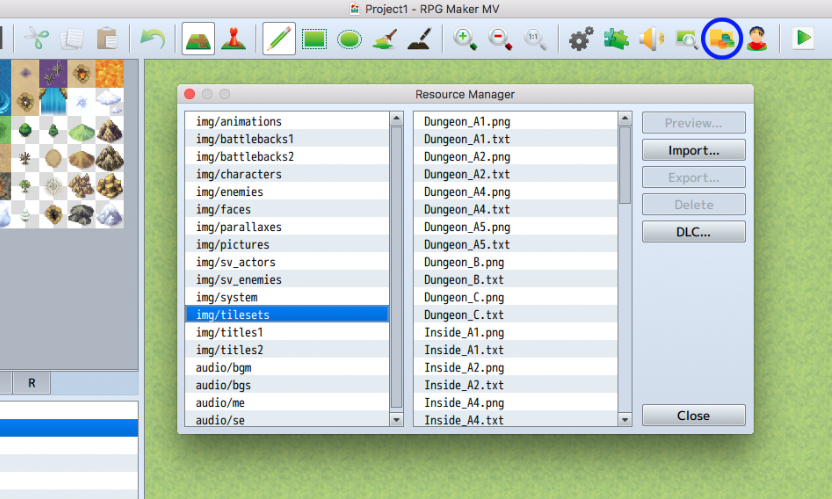The image size is (832, 499).
Task: Select the Shadow Pen tool
Action: (x=420, y=38)
